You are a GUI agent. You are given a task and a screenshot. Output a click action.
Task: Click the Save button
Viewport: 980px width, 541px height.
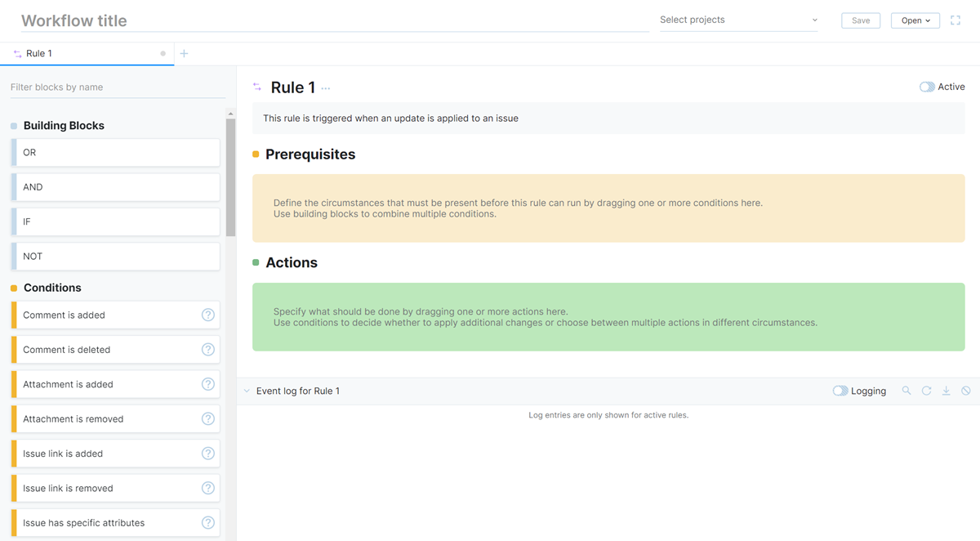(861, 20)
